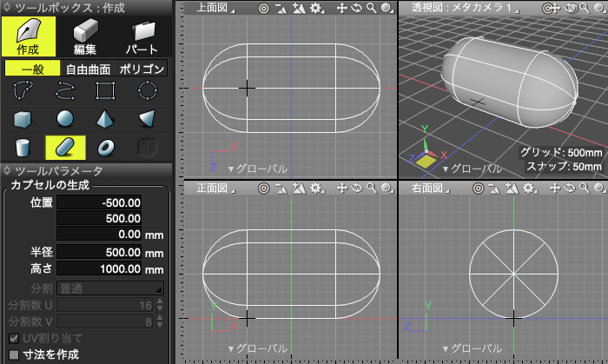Toggle the 寸法を作成 checkbox

click(x=14, y=354)
